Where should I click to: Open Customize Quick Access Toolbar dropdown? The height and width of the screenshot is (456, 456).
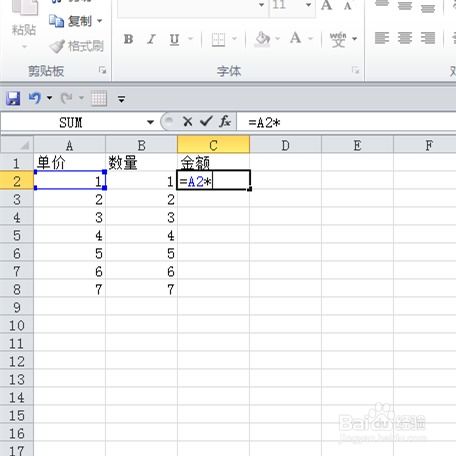[x=121, y=99]
